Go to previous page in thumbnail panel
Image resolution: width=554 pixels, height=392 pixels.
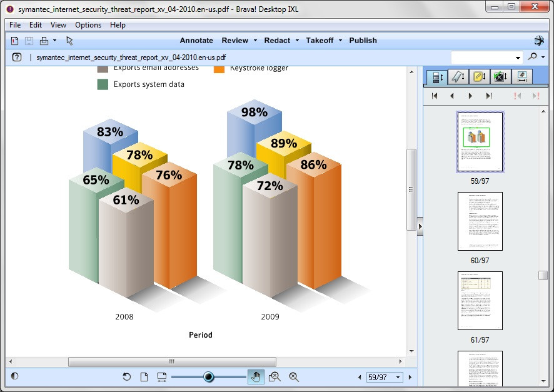tap(452, 96)
